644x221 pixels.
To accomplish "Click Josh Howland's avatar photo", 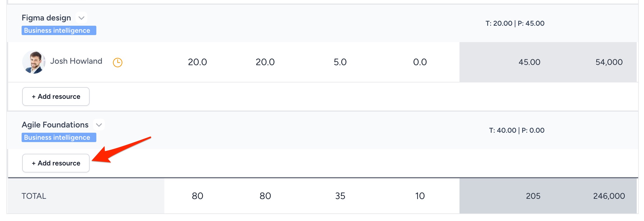I will point(34,62).
